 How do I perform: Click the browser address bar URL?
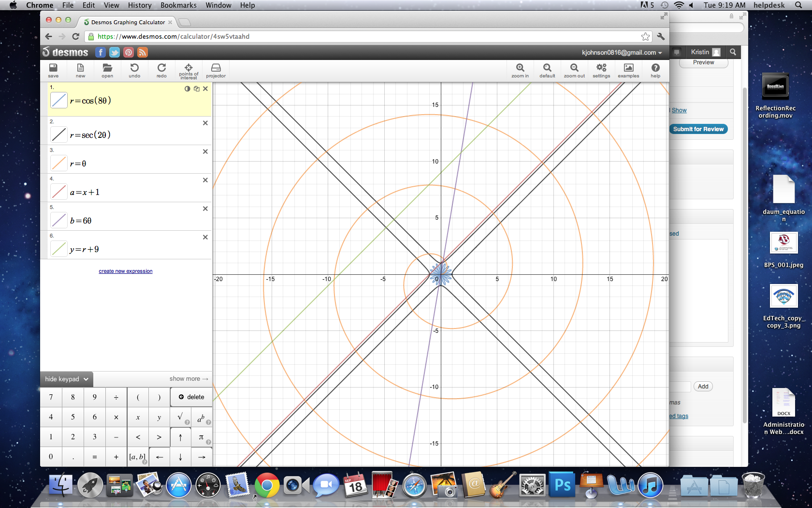click(174, 36)
